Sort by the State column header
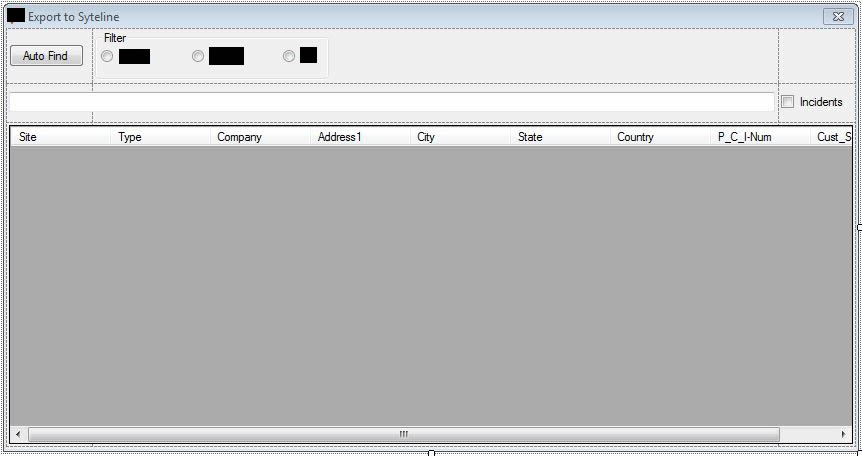Screen dimensions: 862x456 click(x=561, y=137)
